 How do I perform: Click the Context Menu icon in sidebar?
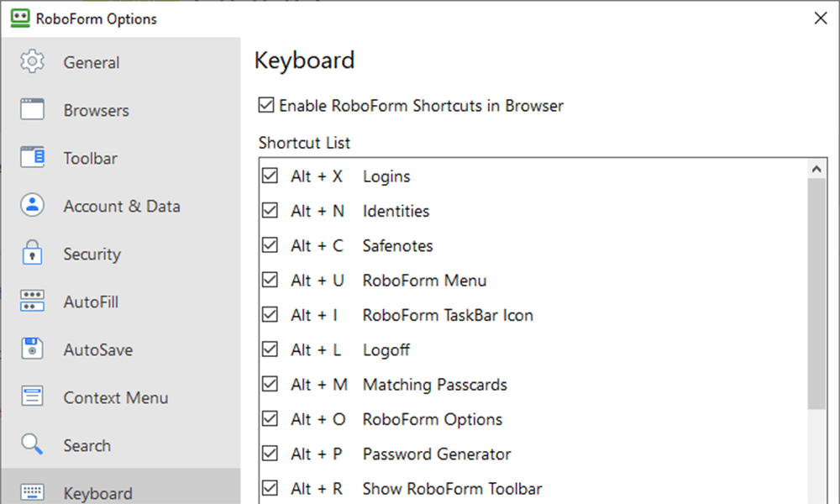click(x=32, y=396)
